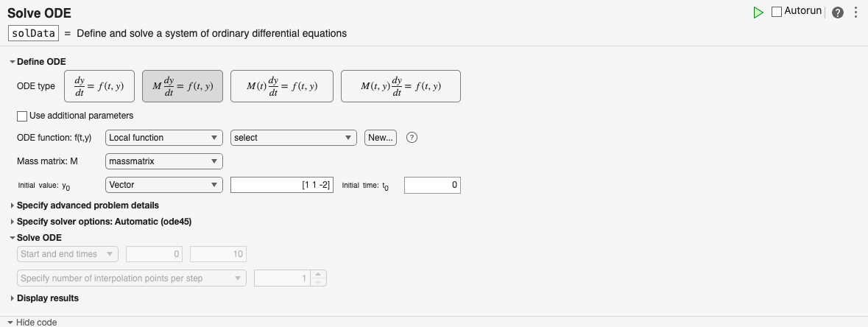Open the initial value Vector dropdown
The width and height of the screenshot is (868, 327).
[x=164, y=185]
